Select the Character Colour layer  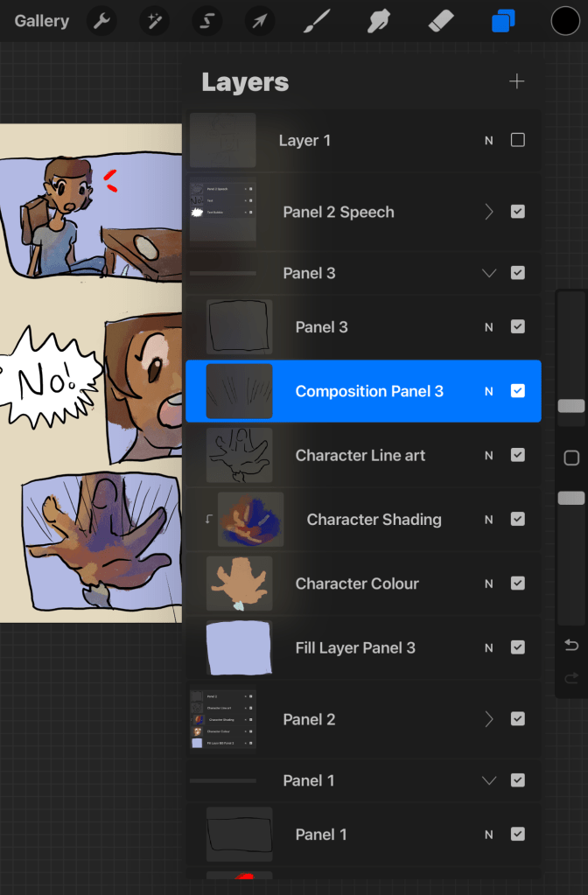[x=357, y=584]
